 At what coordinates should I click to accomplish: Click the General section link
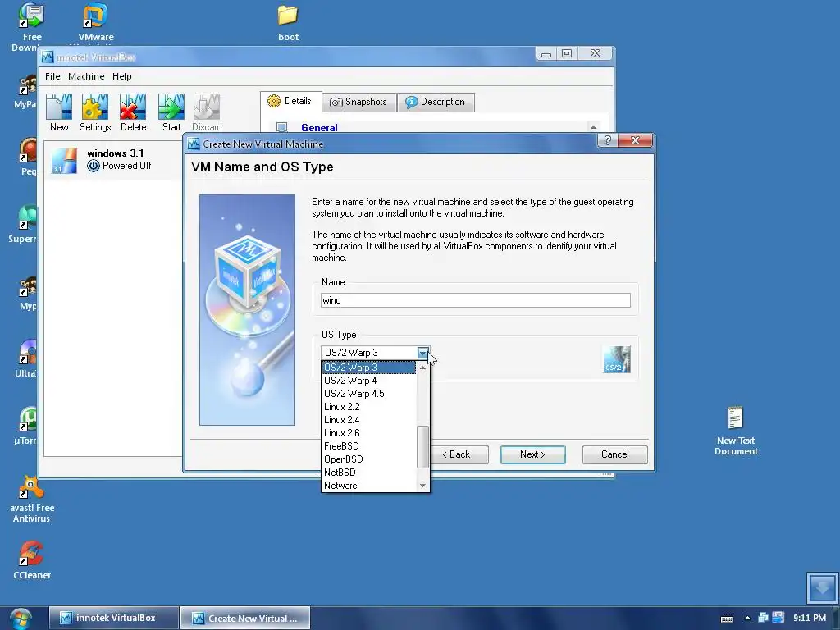(319, 127)
